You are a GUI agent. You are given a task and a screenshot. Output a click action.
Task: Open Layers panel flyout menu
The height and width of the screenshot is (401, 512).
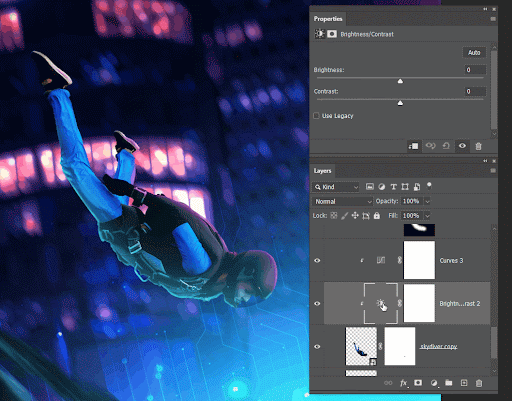coord(493,171)
